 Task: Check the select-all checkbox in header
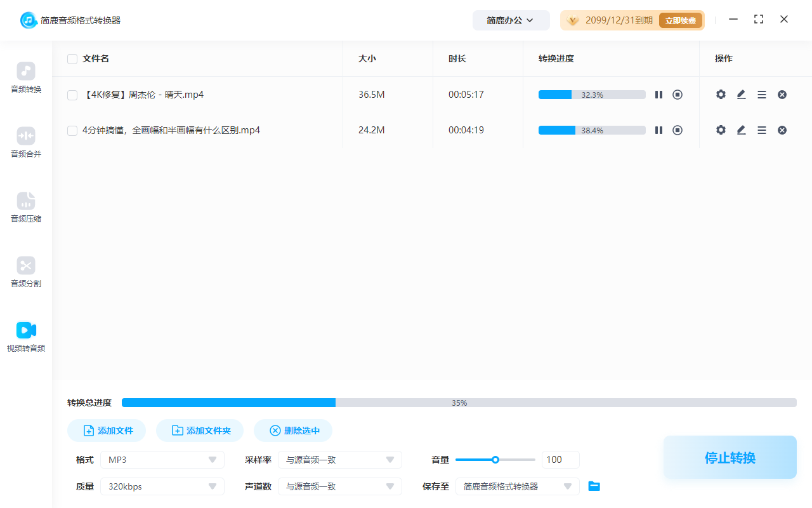click(72, 58)
